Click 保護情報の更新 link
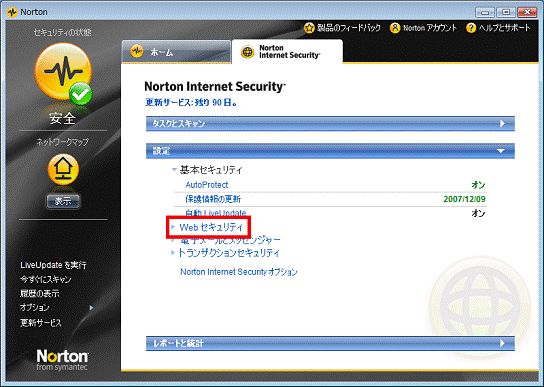The image size is (544, 387). [213, 199]
